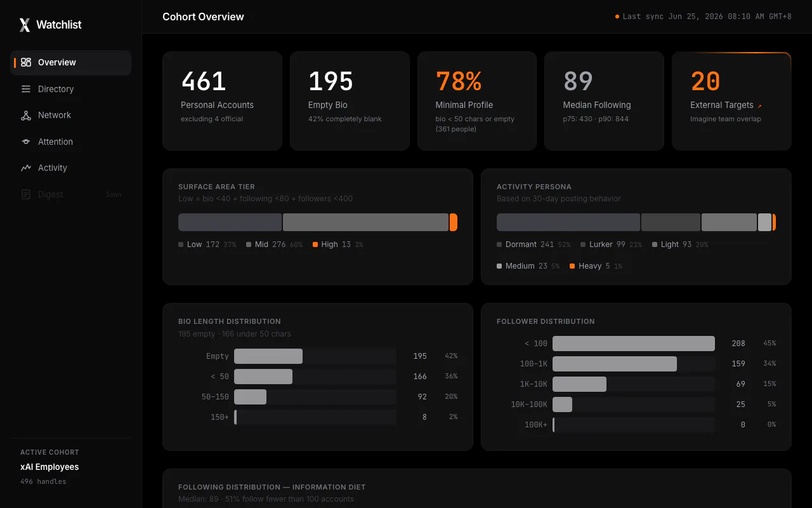Click the 10K-100K follower bar
Viewport: 812px width, 508px height.
pyautogui.click(x=562, y=404)
